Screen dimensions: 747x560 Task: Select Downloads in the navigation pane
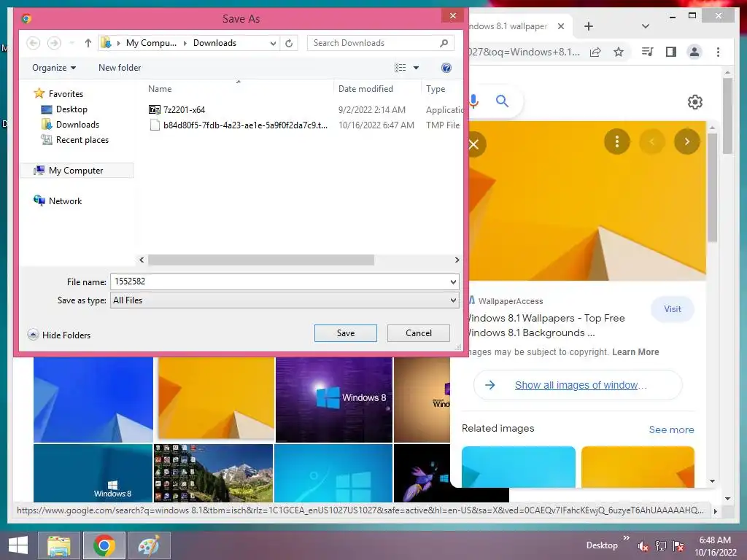(x=70, y=124)
